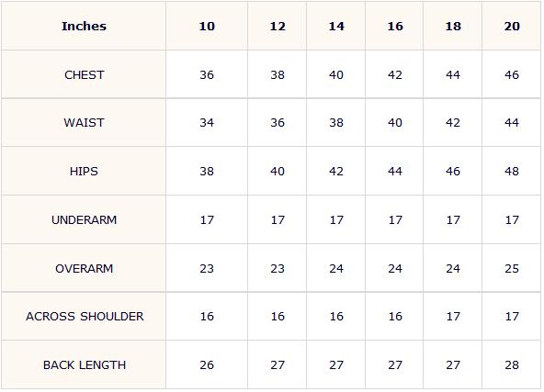Click overarm value 25 for size 20
The height and width of the screenshot is (392, 544).
[512, 269]
